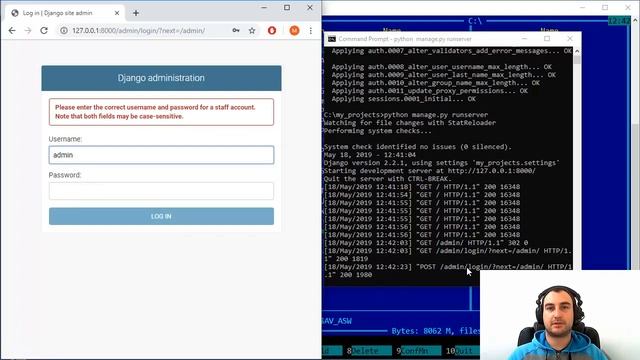
Task: Open the Chrome profile avatar
Action: [x=294, y=31]
